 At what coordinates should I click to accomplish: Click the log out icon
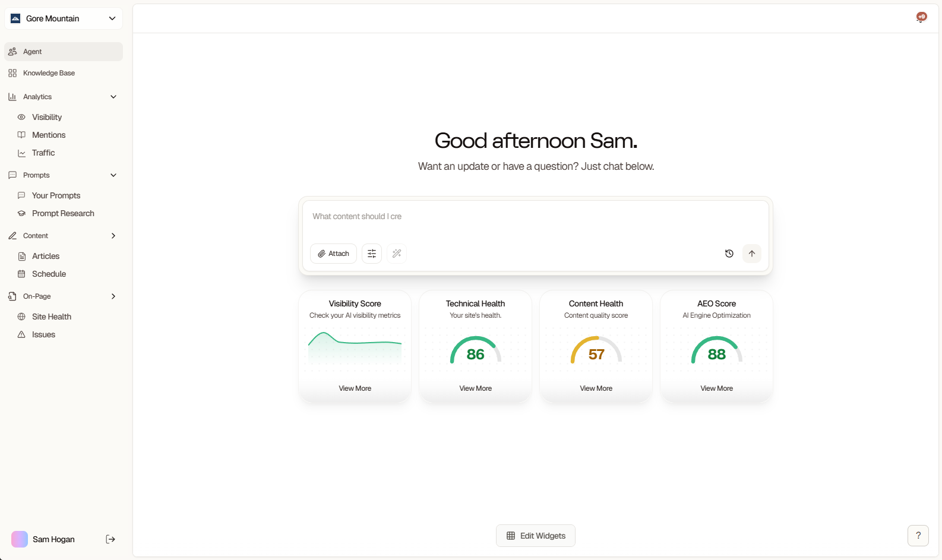coord(110,539)
